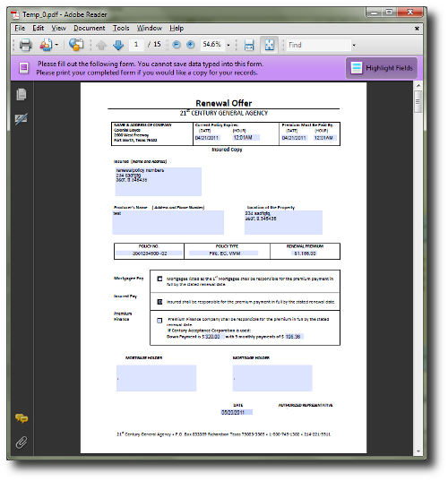
Task: Toggle the fit full page icon
Action: pyautogui.click(x=269, y=45)
